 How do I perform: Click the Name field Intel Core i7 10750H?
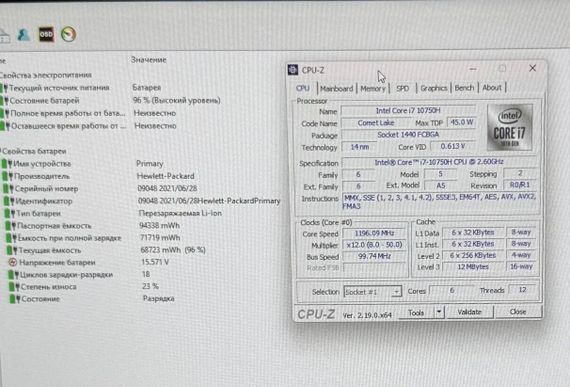[408, 110]
